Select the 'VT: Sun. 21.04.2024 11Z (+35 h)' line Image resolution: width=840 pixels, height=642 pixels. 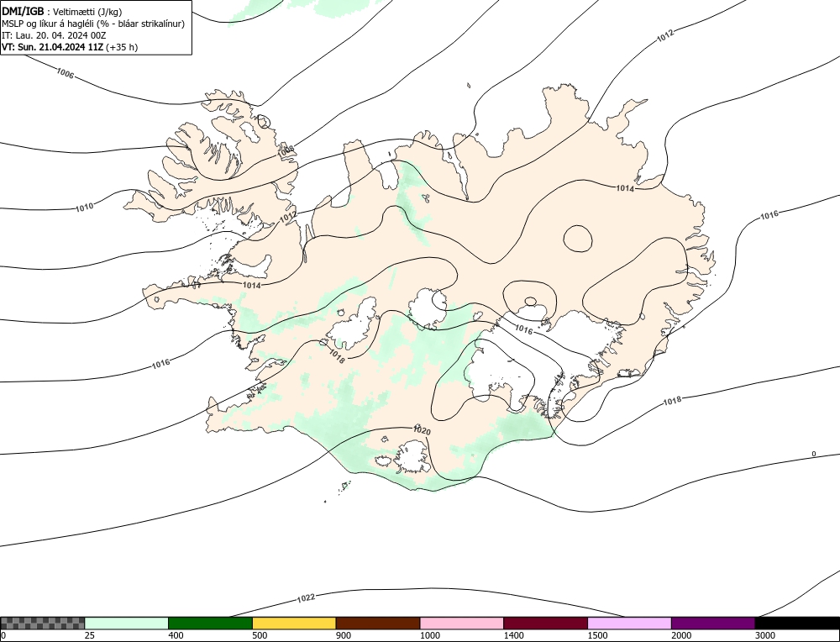coord(70,47)
